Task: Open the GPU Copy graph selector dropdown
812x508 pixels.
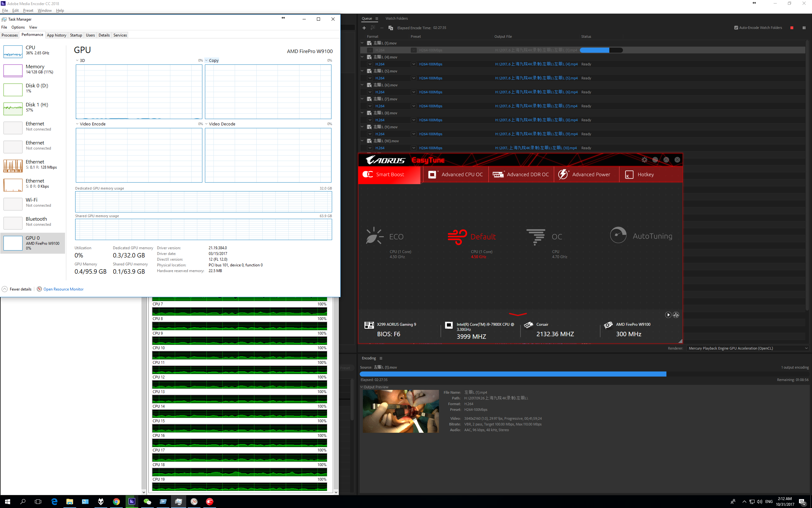Action: [x=206, y=60]
